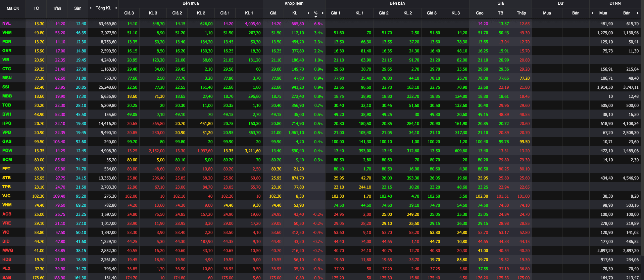This screenshot has width=644, height=280.
Task: Choose POW ticker symbol
Action: click(x=7, y=151)
